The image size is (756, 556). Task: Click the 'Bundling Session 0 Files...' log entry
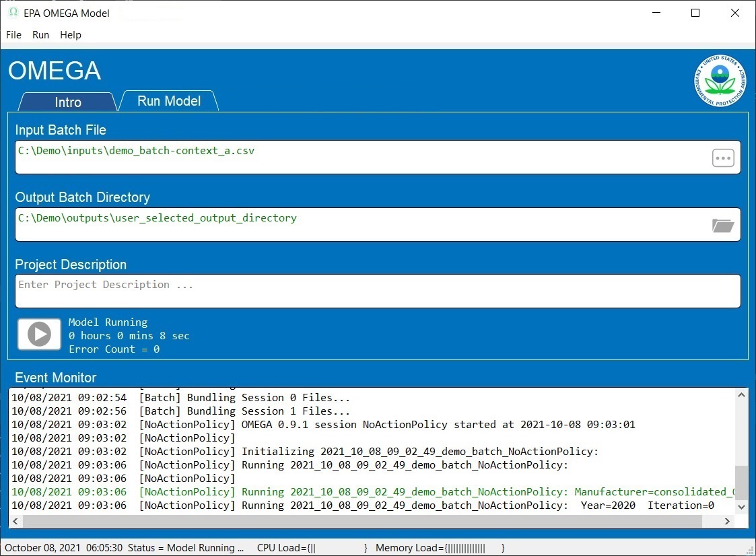[x=180, y=398]
